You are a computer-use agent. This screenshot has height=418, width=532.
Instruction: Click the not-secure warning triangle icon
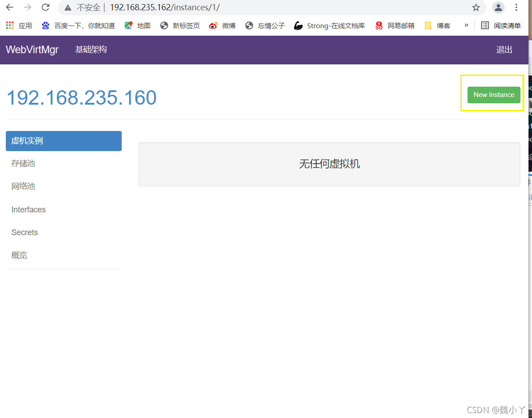pyautogui.click(x=68, y=8)
